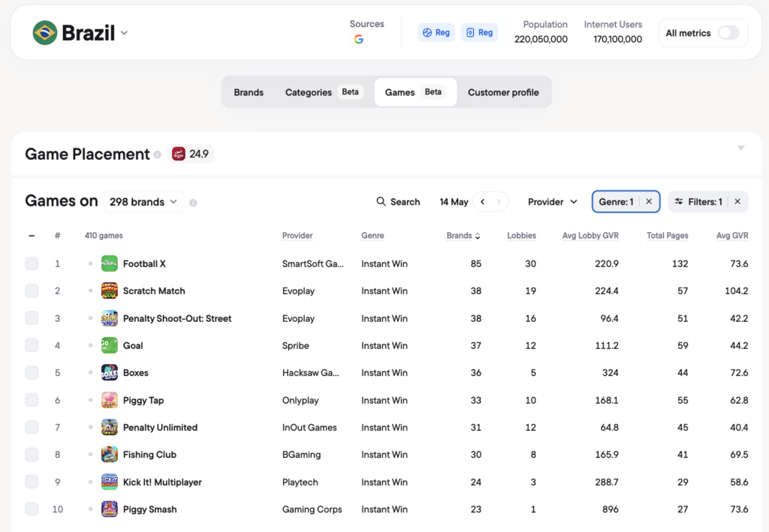
Task: Click the info icon beside Game Placement
Action: [158, 155]
